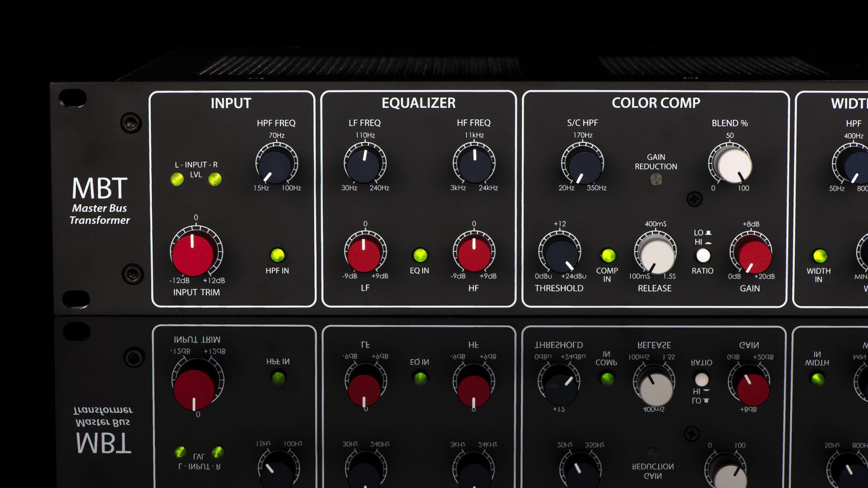The image size is (868, 488).
Task: Click the reflected COMP IN green LED
Action: pyautogui.click(x=607, y=379)
